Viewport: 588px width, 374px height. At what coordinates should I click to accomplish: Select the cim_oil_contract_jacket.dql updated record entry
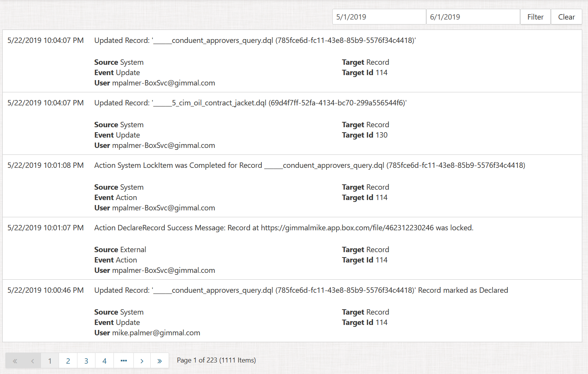coord(250,103)
